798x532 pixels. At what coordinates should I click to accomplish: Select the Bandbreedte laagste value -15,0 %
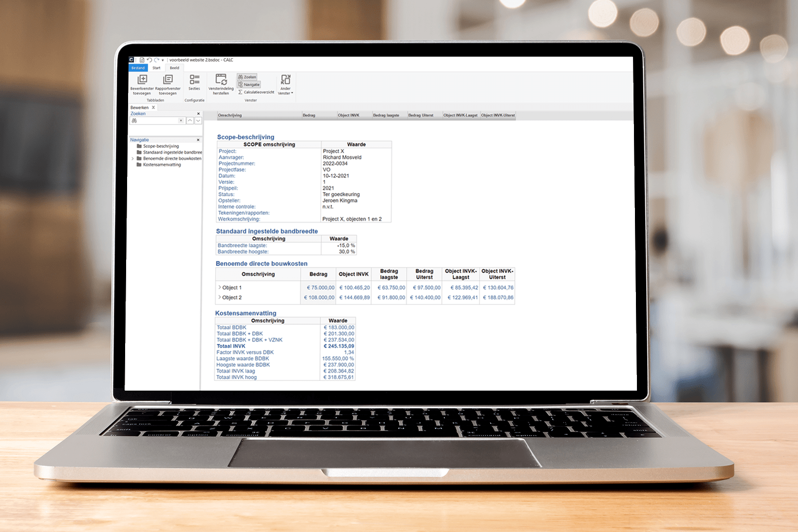click(x=346, y=245)
